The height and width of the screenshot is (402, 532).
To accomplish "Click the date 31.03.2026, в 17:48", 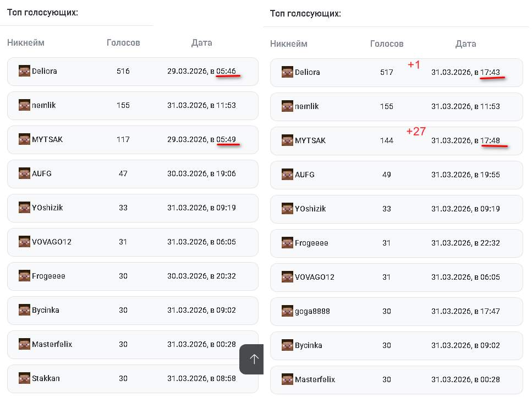I will [x=465, y=140].
